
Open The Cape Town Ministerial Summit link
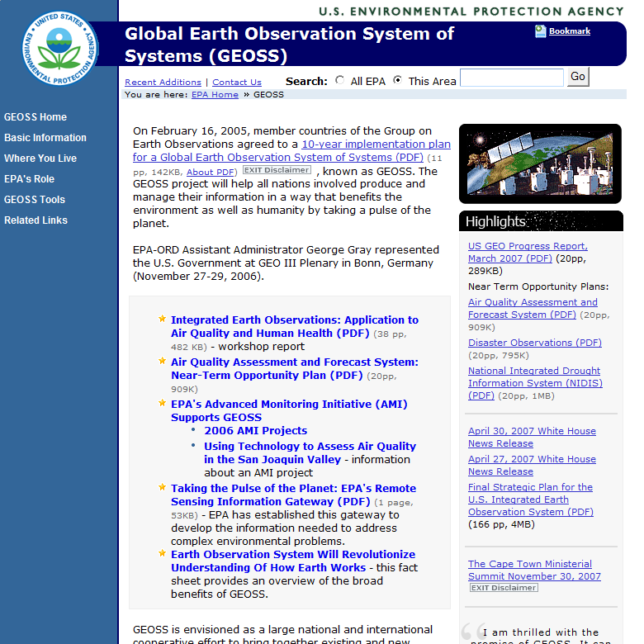tap(534, 570)
